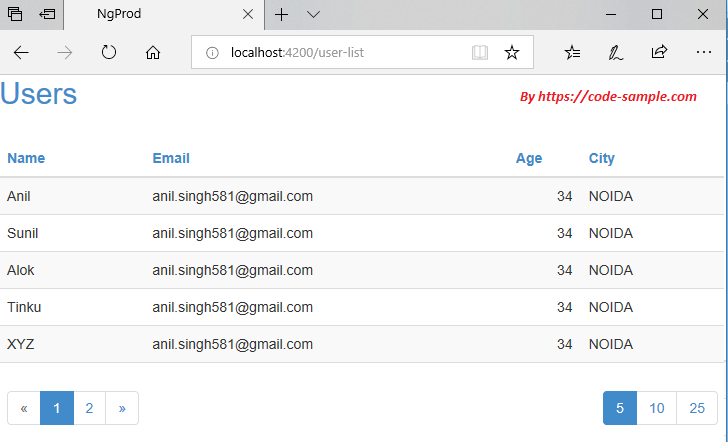Open the favorites hub icon

point(572,53)
